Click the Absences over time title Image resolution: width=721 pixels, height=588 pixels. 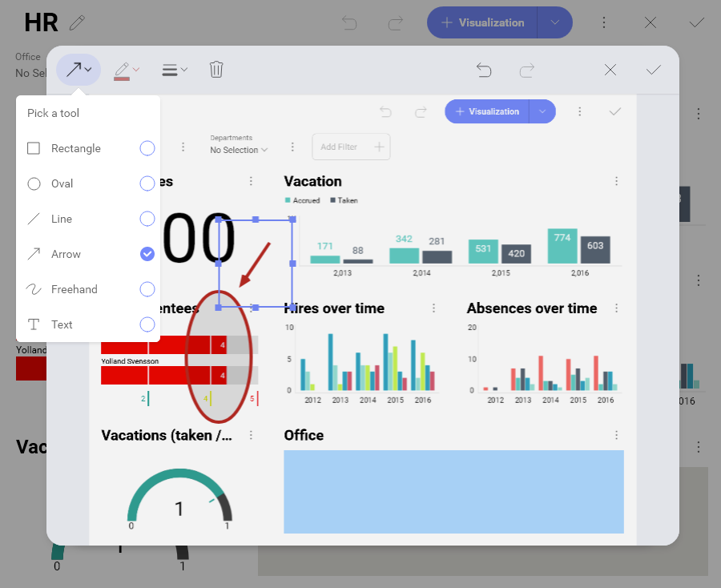tap(532, 308)
